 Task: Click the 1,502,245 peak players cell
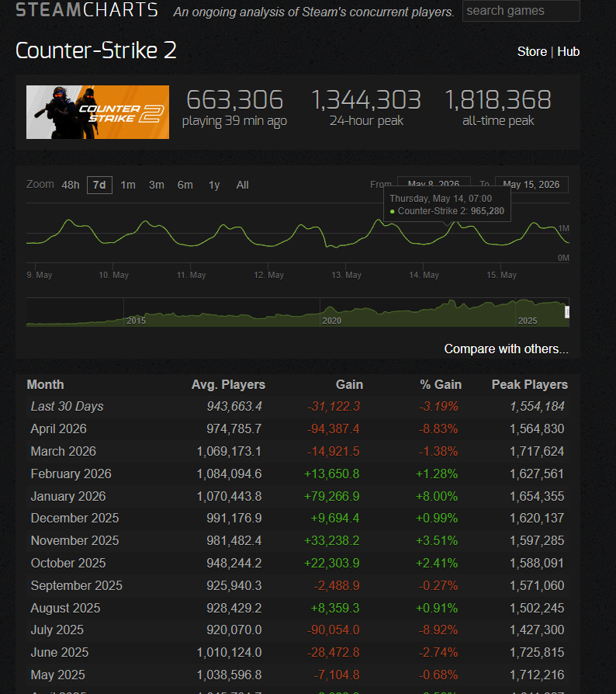click(x=537, y=609)
